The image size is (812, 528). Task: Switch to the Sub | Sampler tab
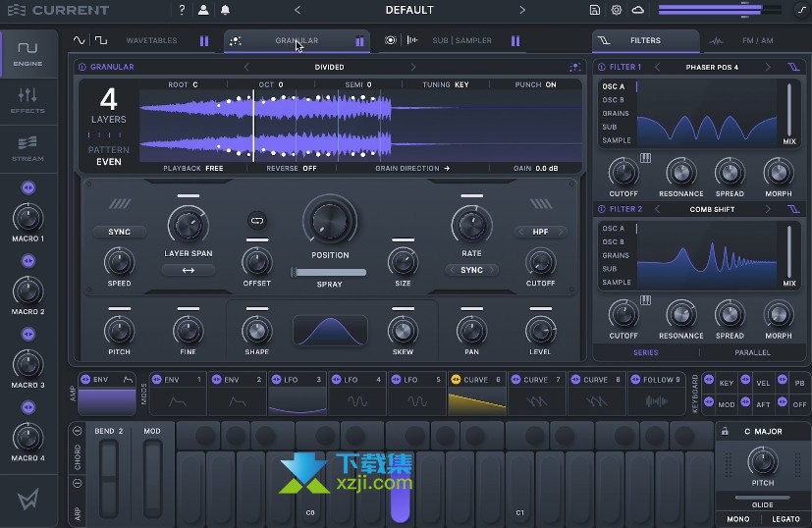[461, 40]
